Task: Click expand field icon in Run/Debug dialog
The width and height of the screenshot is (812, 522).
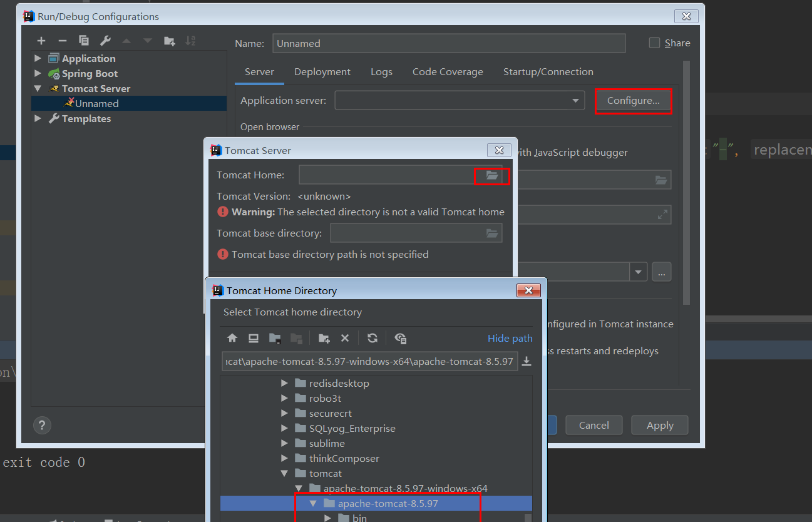Action: pyautogui.click(x=662, y=215)
